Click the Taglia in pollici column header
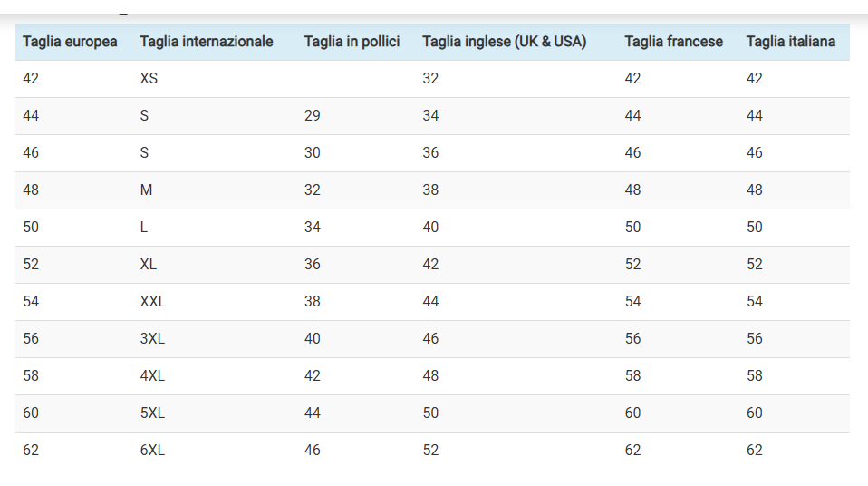This screenshot has width=868, height=486. (x=352, y=42)
